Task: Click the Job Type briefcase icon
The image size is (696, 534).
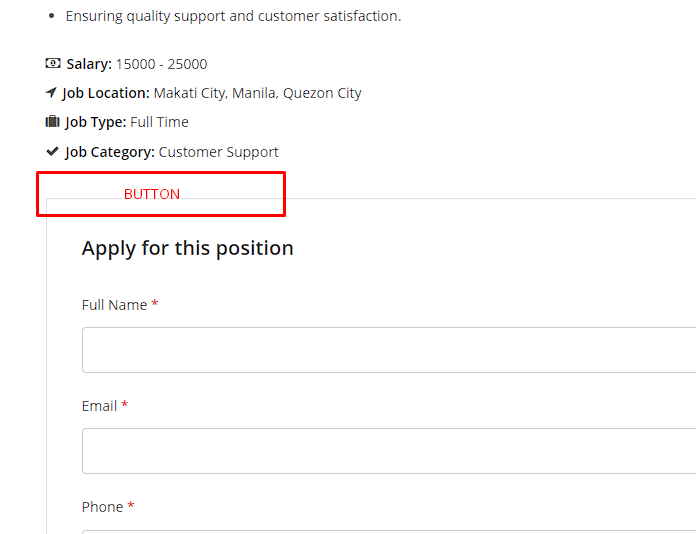Action: (x=52, y=121)
